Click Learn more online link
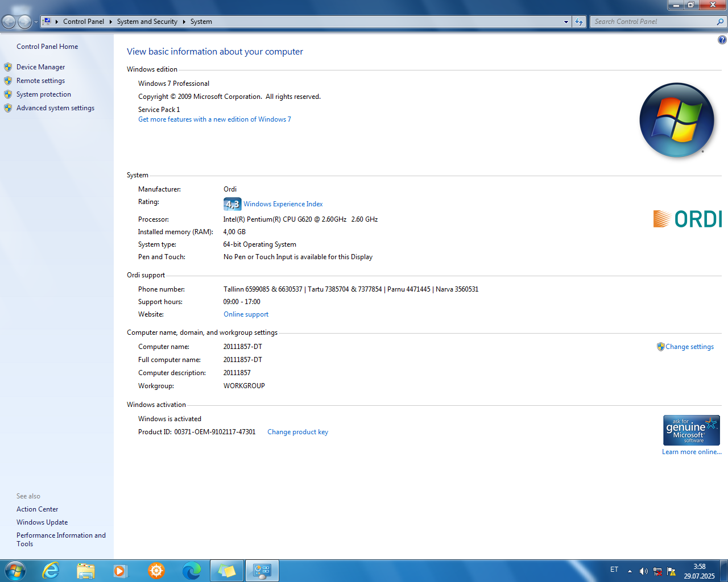The width and height of the screenshot is (728, 582). coord(692,452)
